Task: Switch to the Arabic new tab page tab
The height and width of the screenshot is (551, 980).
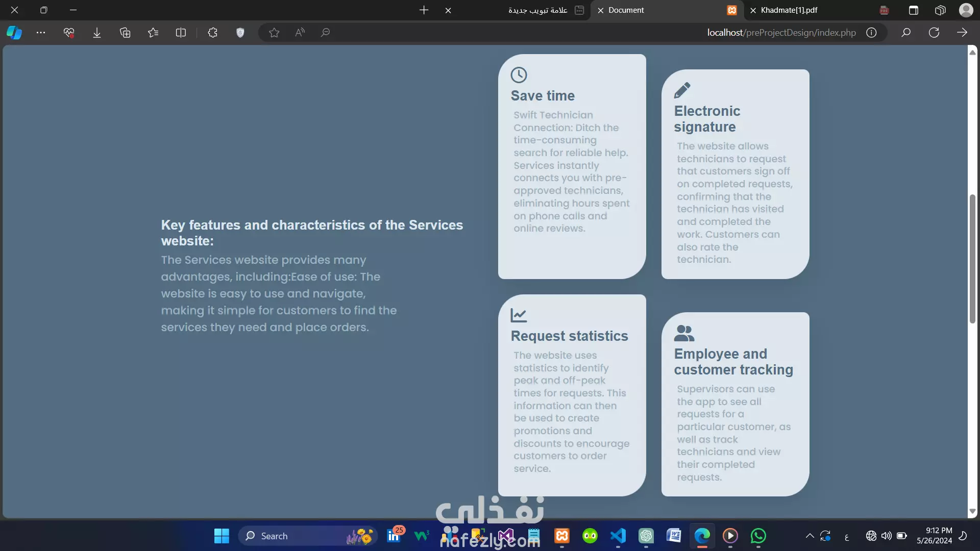Action: pyautogui.click(x=537, y=10)
